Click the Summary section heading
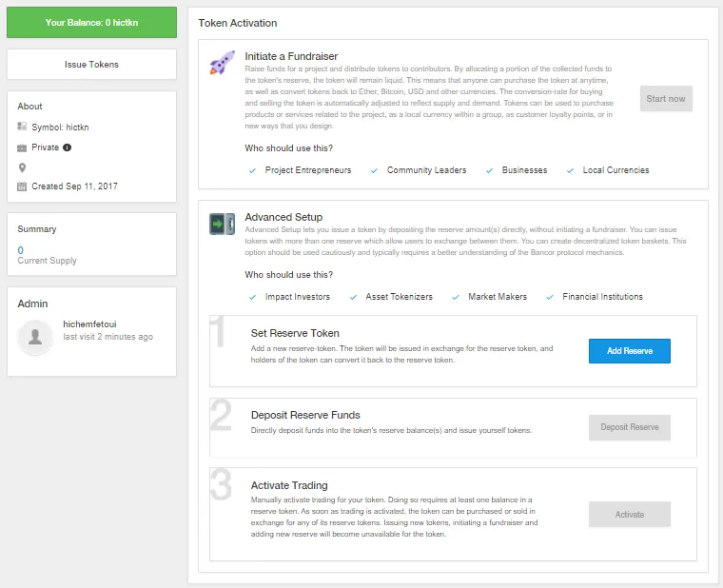The height and width of the screenshot is (588, 723). click(x=37, y=229)
